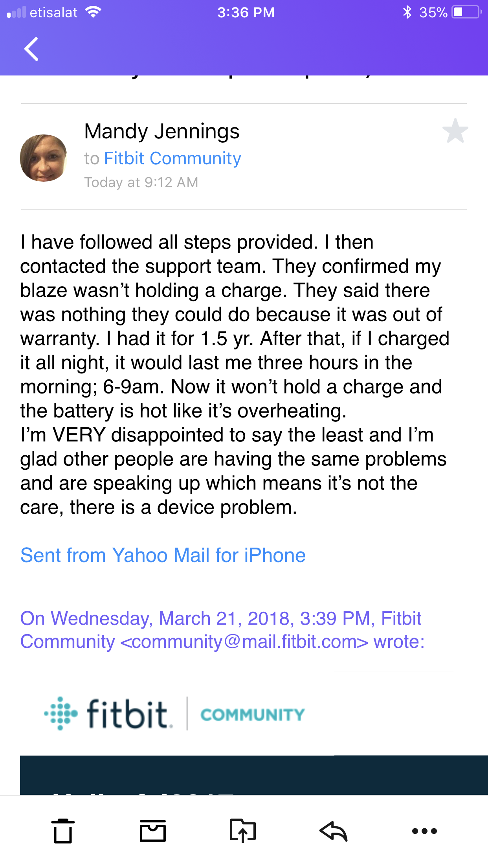
Task: Tap the Fitbit Community recipient link
Action: click(172, 158)
